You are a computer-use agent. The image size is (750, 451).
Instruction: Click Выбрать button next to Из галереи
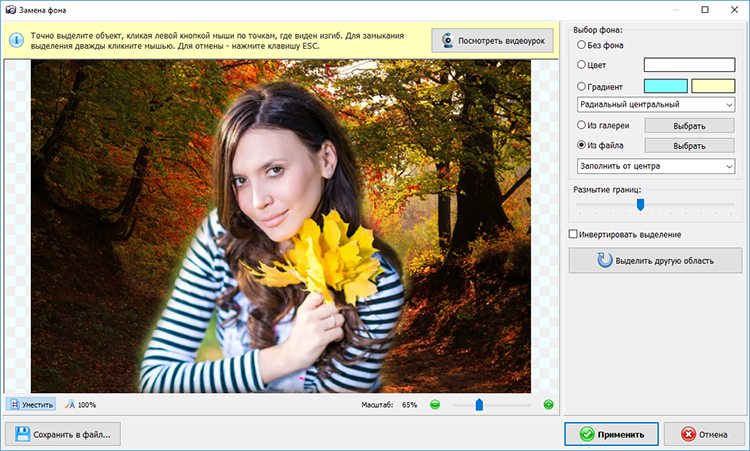(x=689, y=126)
